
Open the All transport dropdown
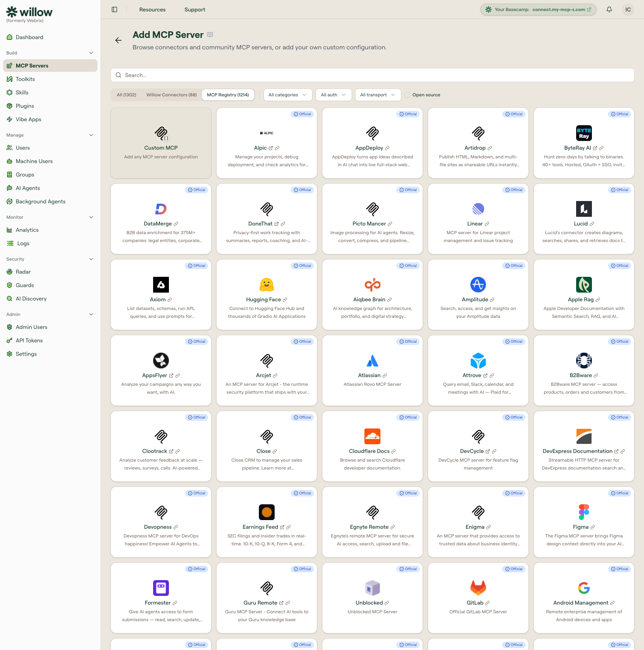(x=378, y=95)
